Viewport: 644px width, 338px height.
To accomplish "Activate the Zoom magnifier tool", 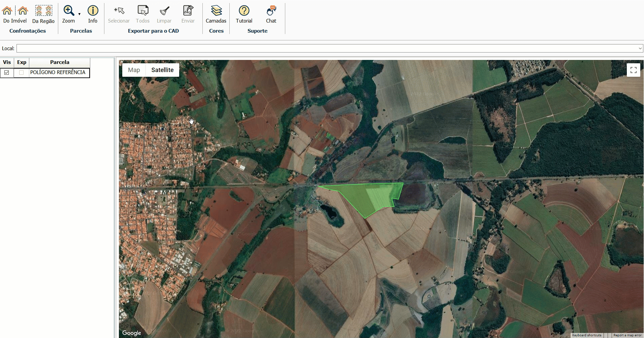I will tap(69, 11).
